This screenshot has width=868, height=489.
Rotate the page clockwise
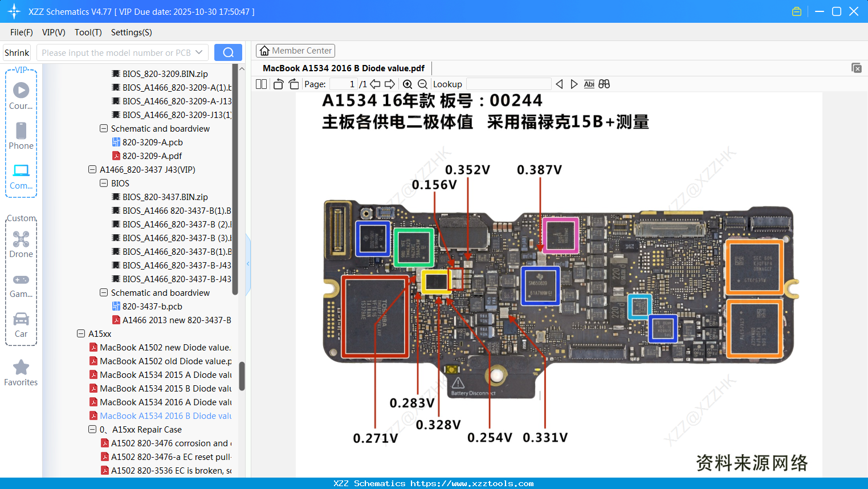pyautogui.click(x=294, y=84)
